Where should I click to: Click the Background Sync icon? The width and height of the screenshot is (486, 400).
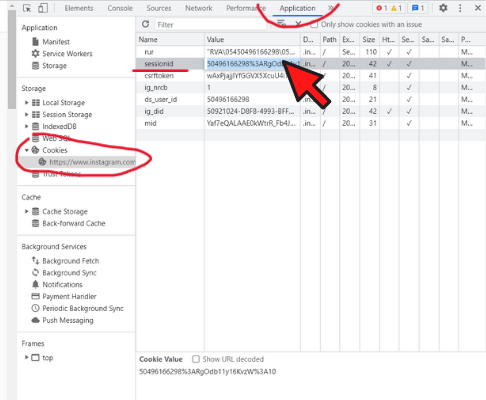pyautogui.click(x=35, y=272)
